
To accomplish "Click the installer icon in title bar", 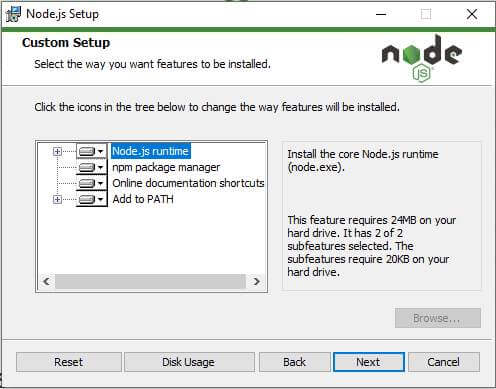I will 14,14.
